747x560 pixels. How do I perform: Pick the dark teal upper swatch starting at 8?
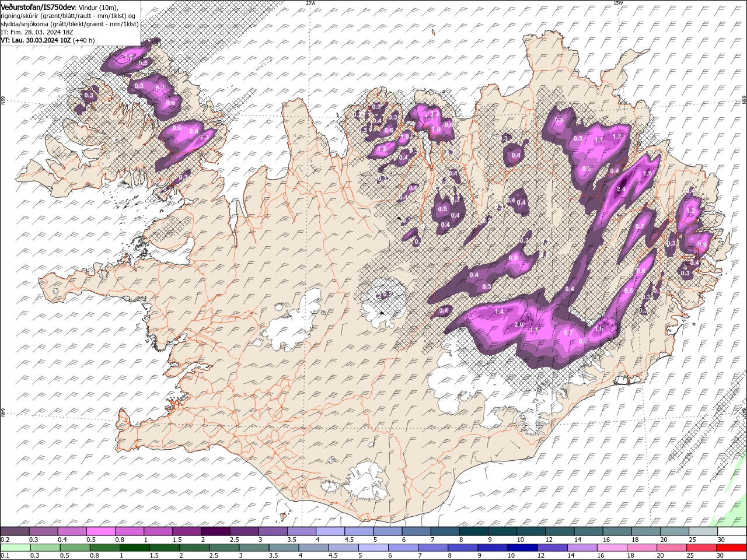474,531
